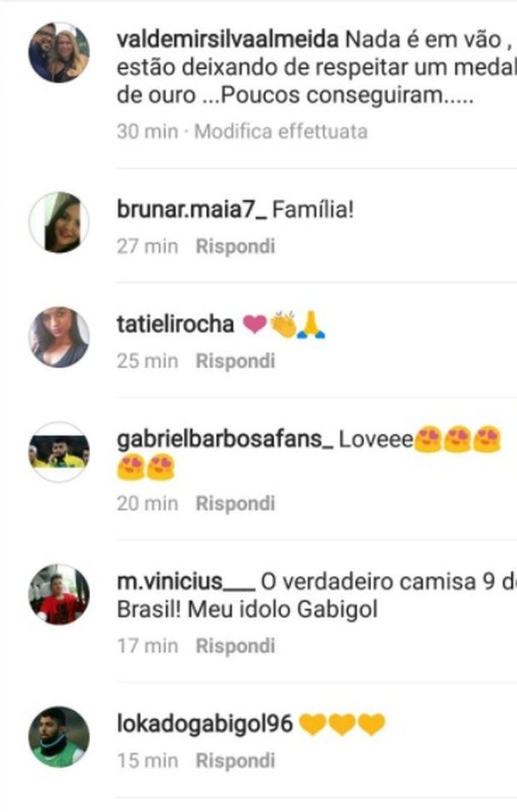This screenshot has height=812, width=517.
Task: Reply to m.vinicius___ comment via Rispondi
Action: 235,646
